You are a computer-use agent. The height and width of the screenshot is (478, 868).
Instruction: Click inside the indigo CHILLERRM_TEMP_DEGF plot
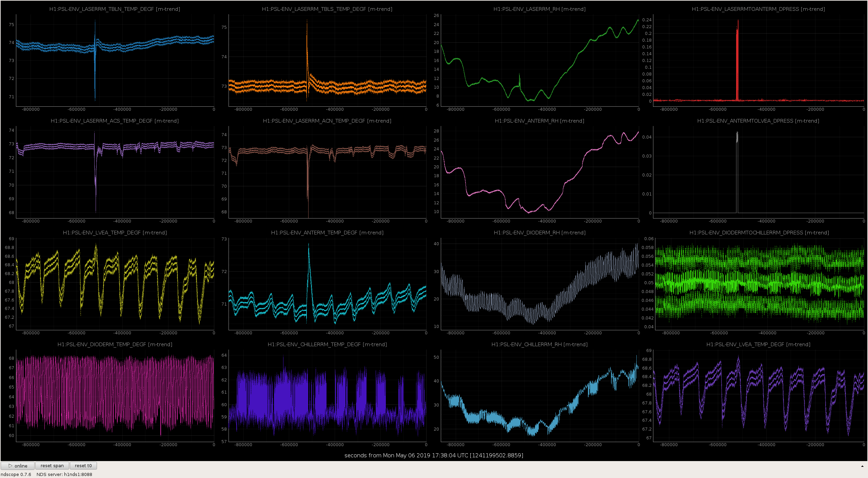[327, 396]
